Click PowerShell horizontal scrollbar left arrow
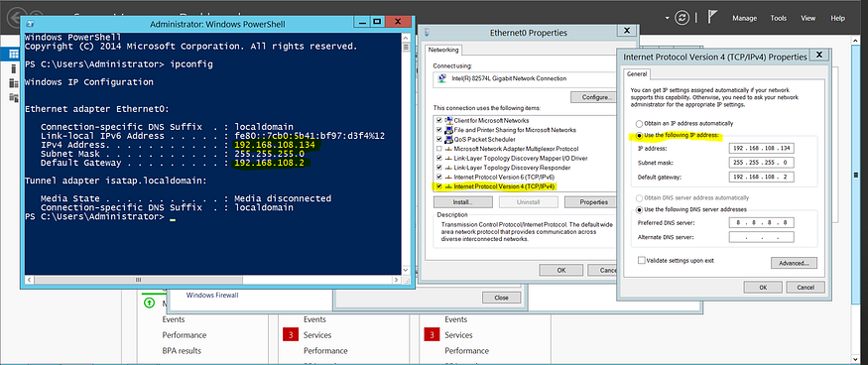868x365 pixels. tap(30, 281)
